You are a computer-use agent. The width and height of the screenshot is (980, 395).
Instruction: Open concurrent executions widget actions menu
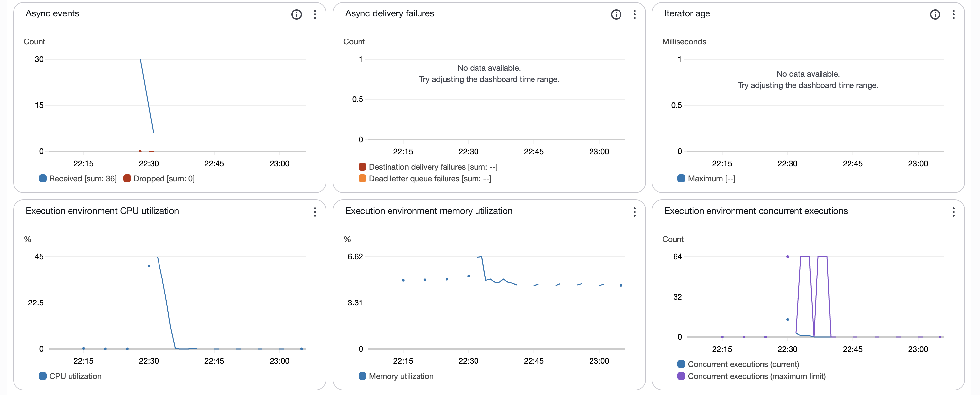[953, 212]
